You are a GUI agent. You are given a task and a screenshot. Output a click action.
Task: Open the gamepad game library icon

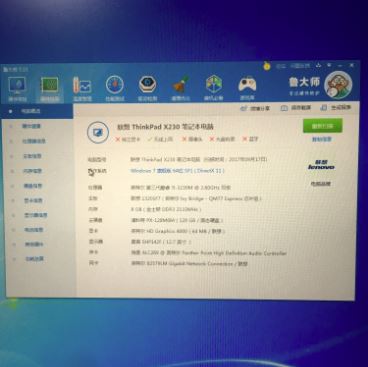click(x=247, y=88)
